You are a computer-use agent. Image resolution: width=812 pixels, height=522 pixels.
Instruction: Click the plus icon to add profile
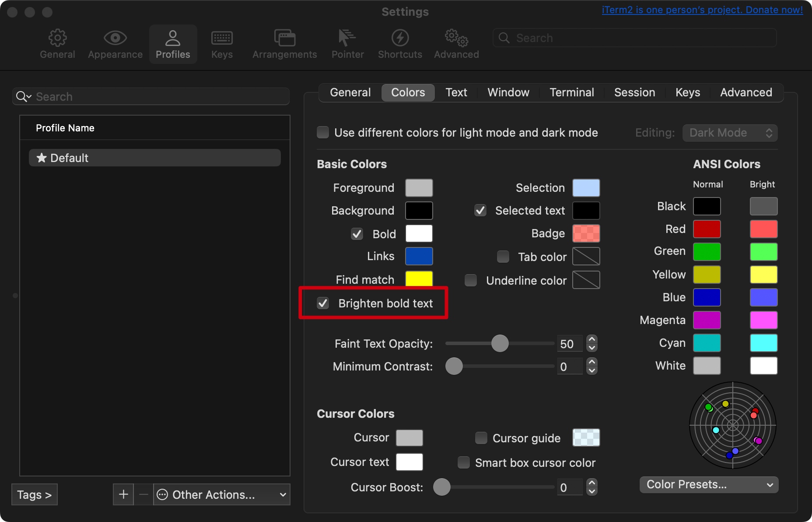click(123, 494)
